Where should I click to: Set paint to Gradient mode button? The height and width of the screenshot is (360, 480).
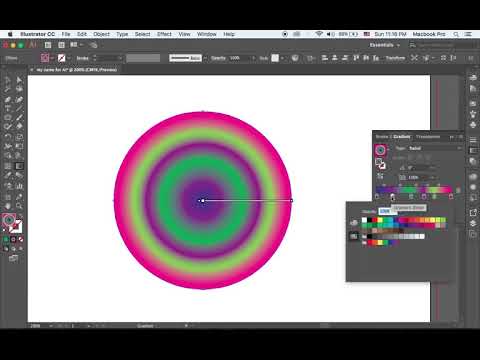pos(13,239)
